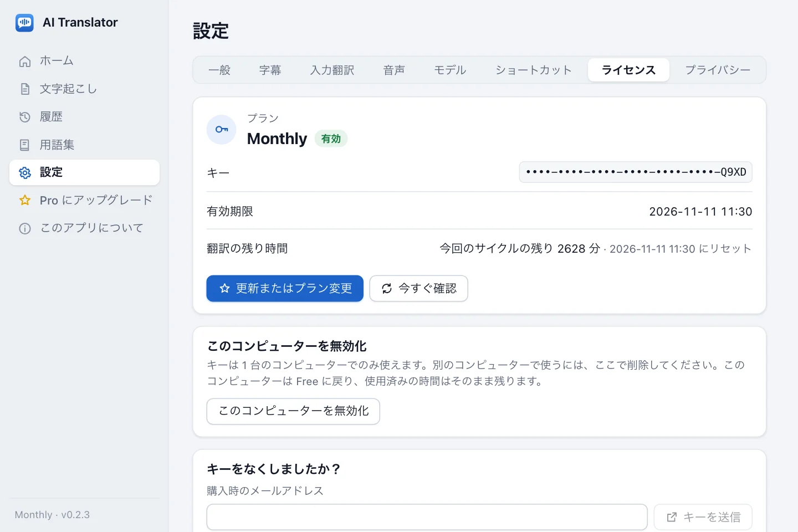Click the AI Translator app logo icon

(24, 23)
